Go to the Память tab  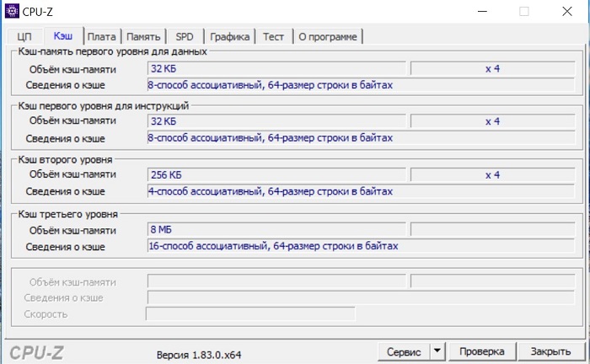click(x=143, y=36)
